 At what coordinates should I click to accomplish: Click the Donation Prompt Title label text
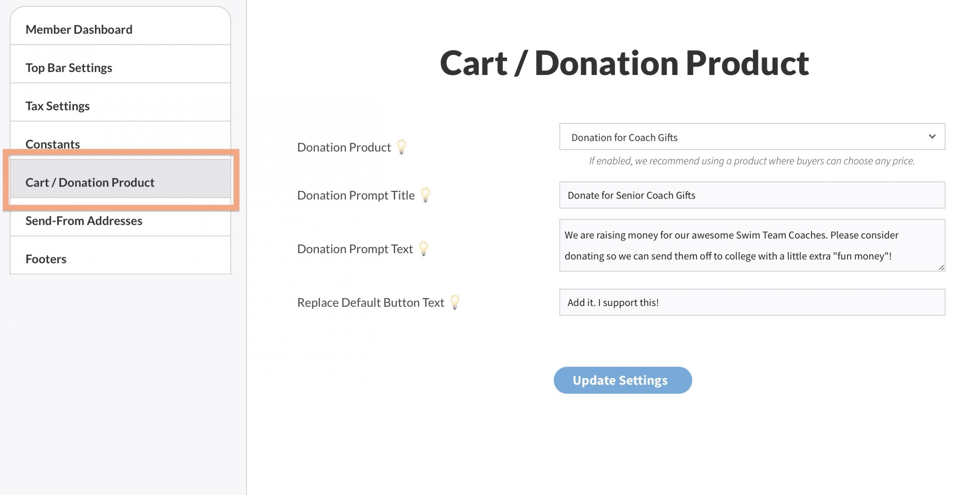tap(356, 195)
